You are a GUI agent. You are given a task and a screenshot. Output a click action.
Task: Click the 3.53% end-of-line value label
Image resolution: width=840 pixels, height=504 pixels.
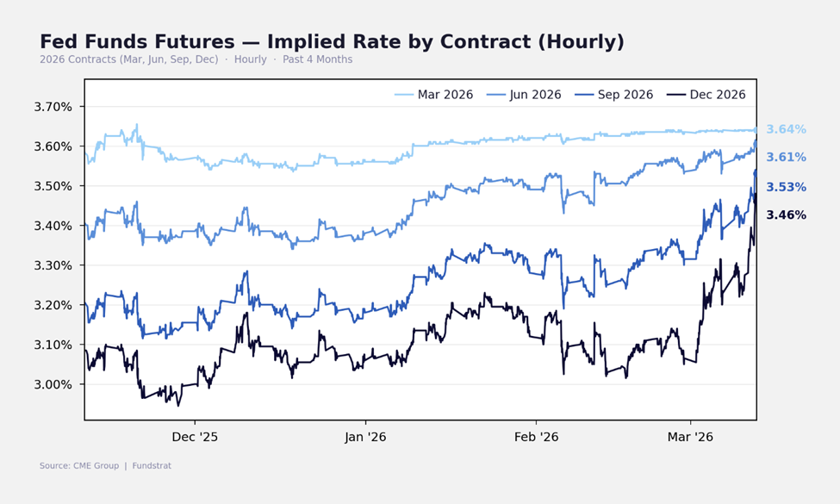tap(786, 187)
